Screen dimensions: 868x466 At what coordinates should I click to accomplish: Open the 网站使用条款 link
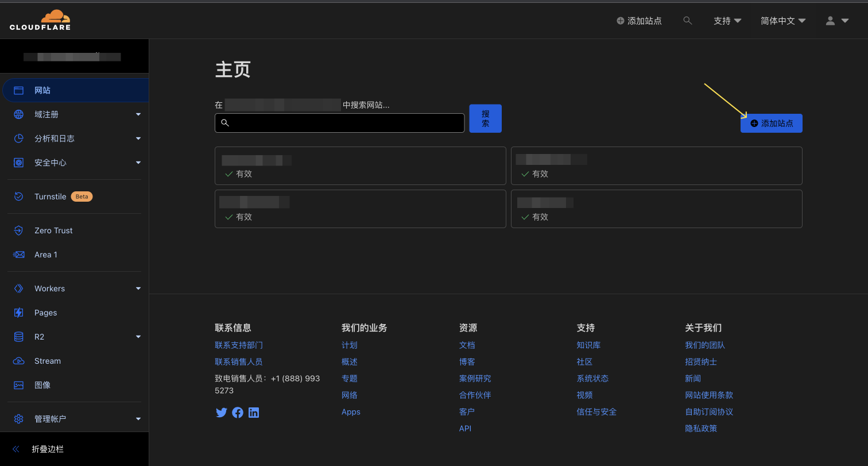pos(709,395)
